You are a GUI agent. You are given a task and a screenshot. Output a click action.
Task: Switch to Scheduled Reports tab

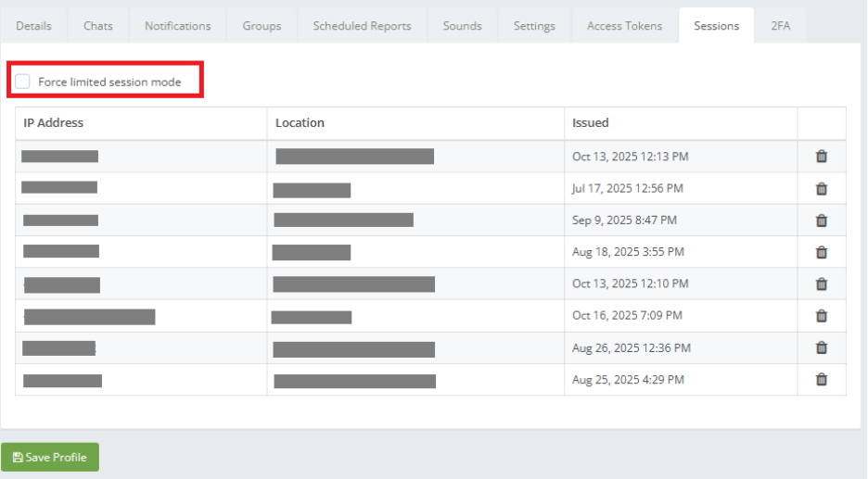[x=362, y=26]
